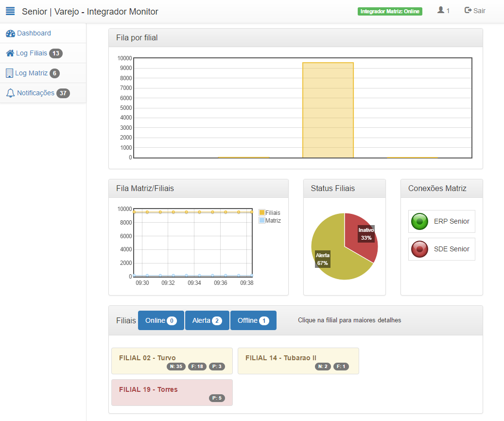Click the P: 5 badge on Torres
This screenshot has width=504, height=421.
[217, 398]
